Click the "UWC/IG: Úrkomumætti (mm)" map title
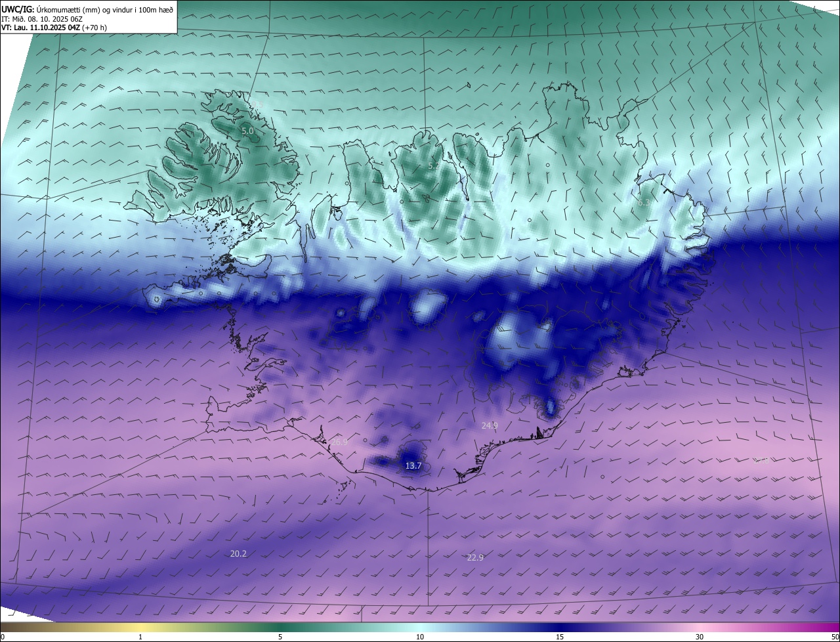Image resolution: width=840 pixels, height=642 pixels. pyautogui.click(x=87, y=9)
